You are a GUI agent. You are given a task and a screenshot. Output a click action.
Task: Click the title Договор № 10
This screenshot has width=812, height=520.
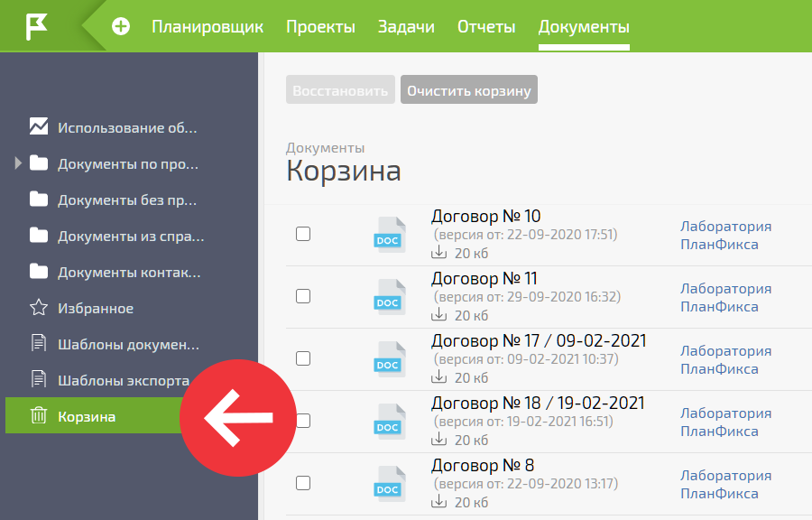click(485, 216)
